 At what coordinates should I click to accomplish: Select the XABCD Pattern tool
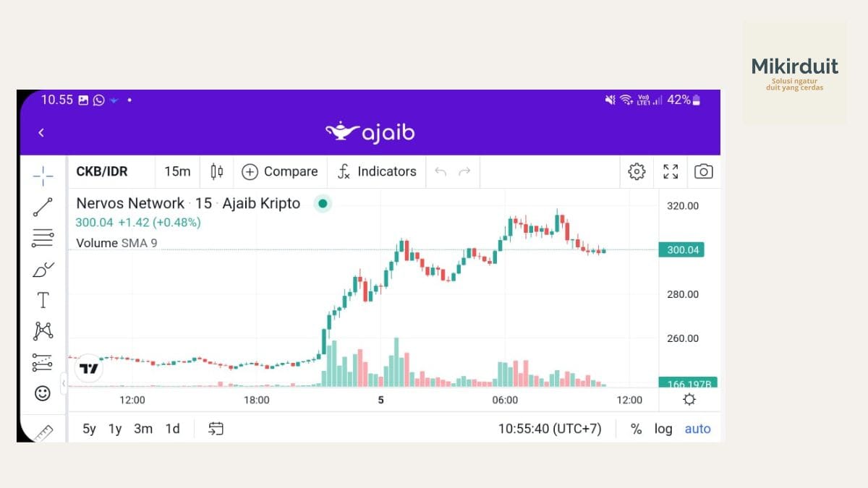pyautogui.click(x=42, y=330)
